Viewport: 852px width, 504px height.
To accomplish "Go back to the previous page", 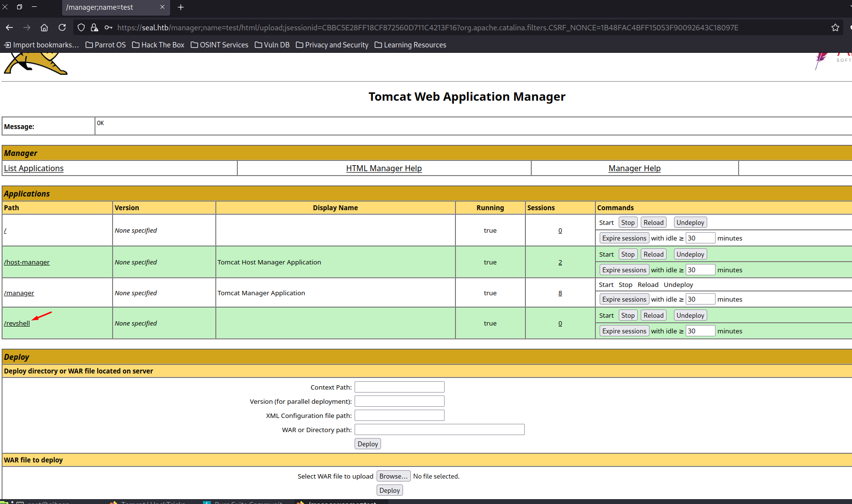I will [9, 28].
